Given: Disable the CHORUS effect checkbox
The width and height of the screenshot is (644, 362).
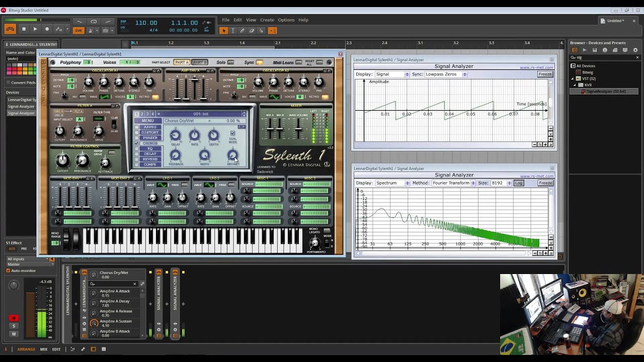Looking at the screenshot, I should (x=136, y=143).
